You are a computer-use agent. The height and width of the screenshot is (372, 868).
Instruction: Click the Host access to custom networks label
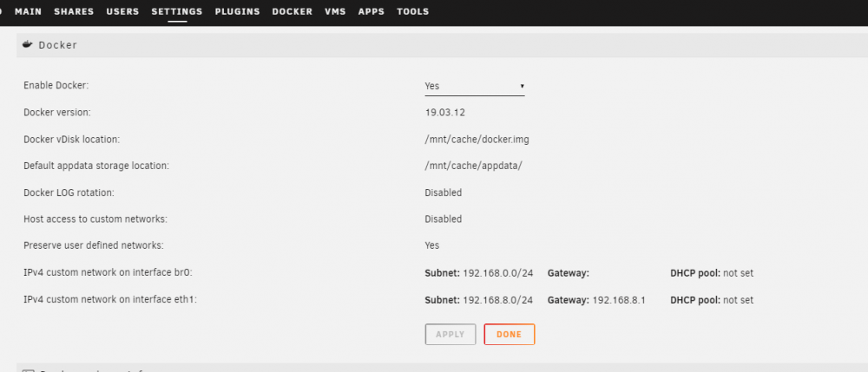click(x=95, y=219)
